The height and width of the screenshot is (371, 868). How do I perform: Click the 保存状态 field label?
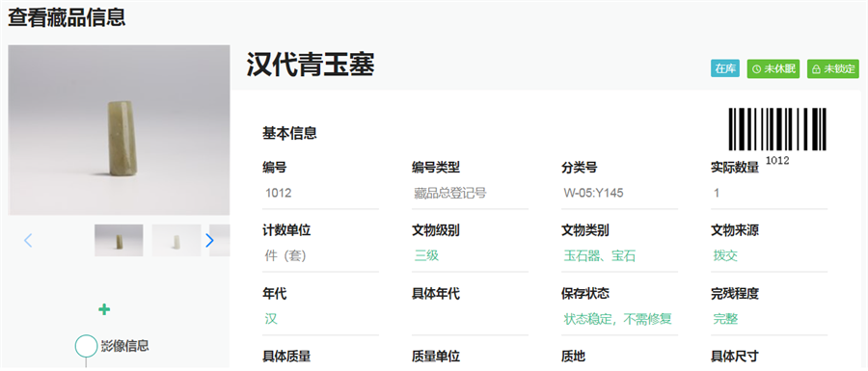tap(585, 294)
